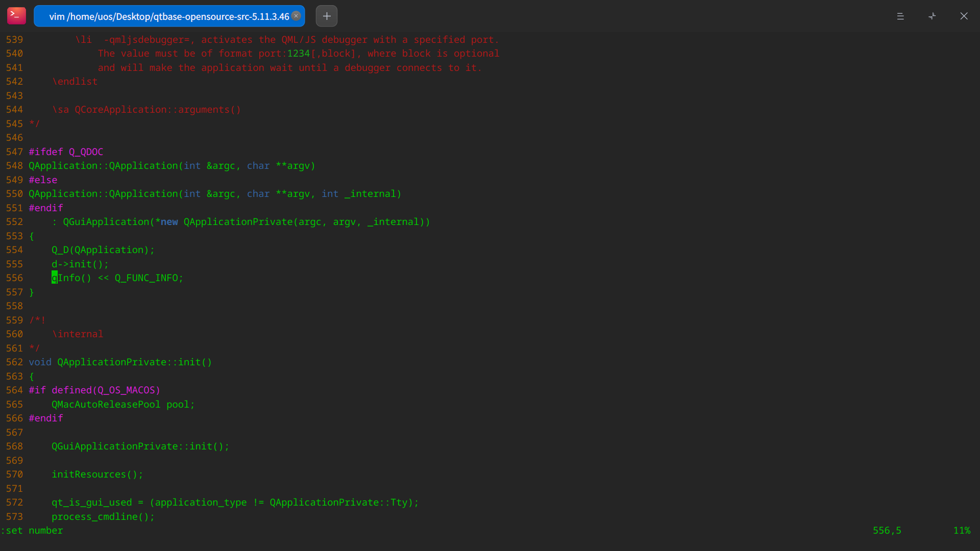Select the vim qtbase-opensource tab

coord(168,16)
